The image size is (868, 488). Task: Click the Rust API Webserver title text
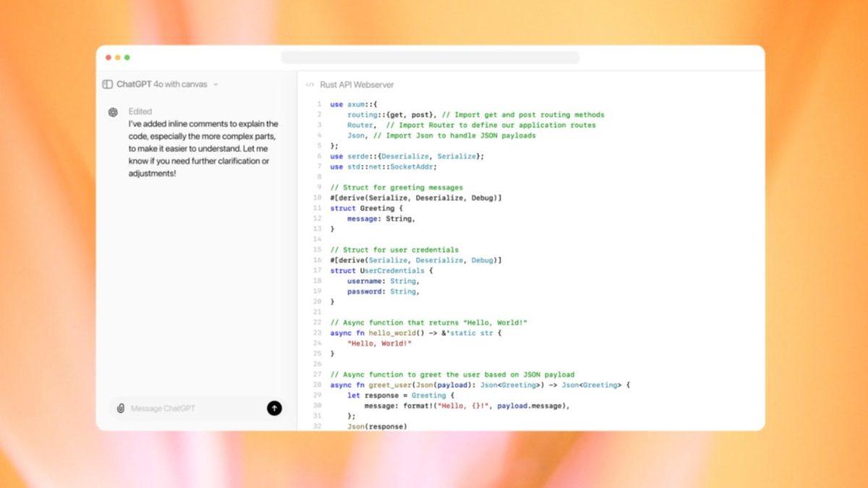click(x=357, y=85)
